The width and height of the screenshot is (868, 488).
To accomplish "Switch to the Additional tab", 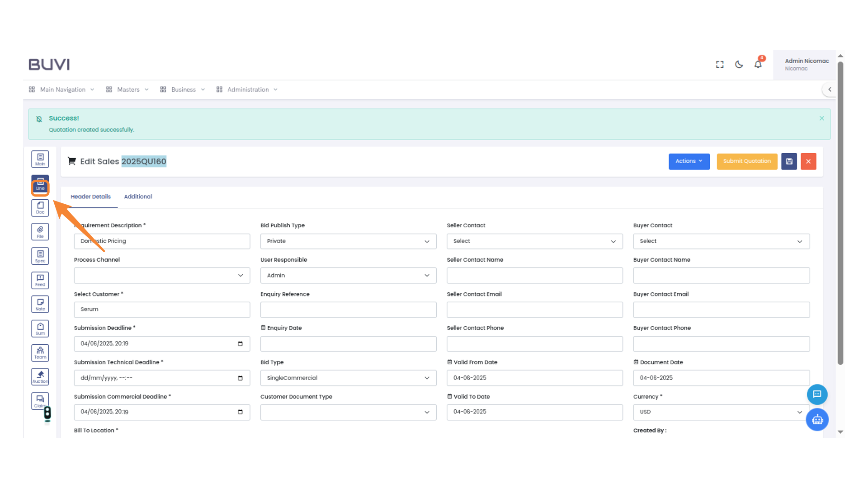I will [138, 197].
